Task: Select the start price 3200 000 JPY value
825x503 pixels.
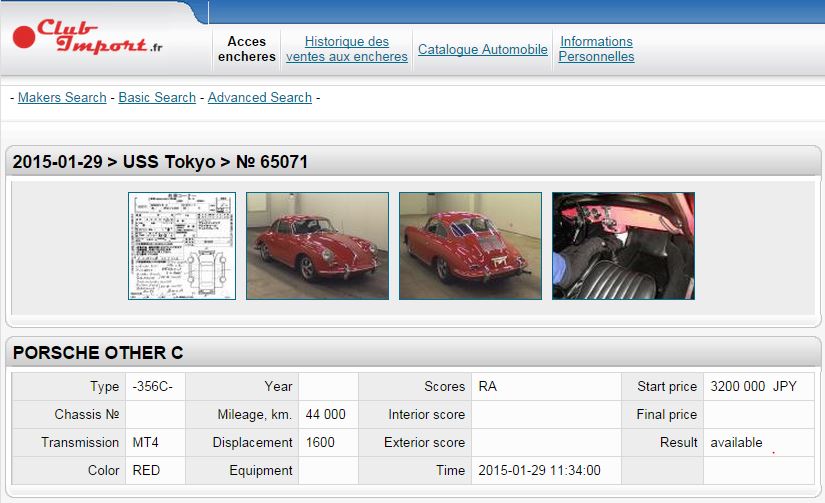Action: tap(753, 386)
